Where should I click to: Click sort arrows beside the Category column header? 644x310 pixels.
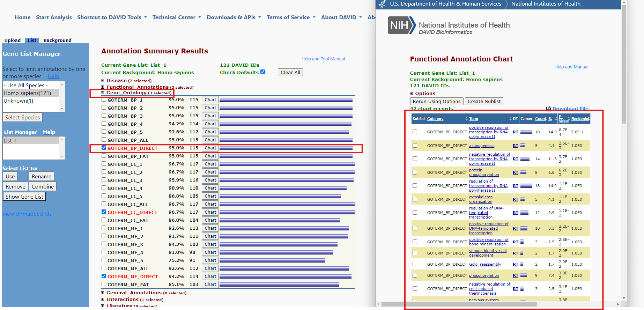[x=466, y=119]
